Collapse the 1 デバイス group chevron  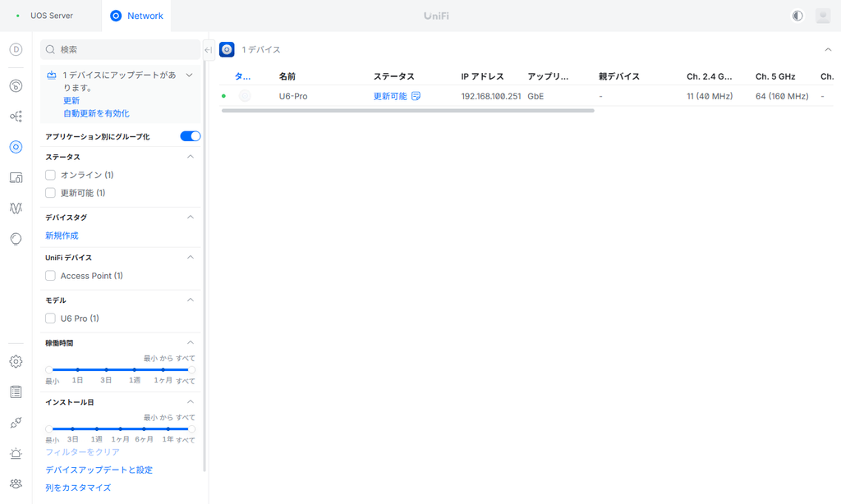tap(828, 50)
